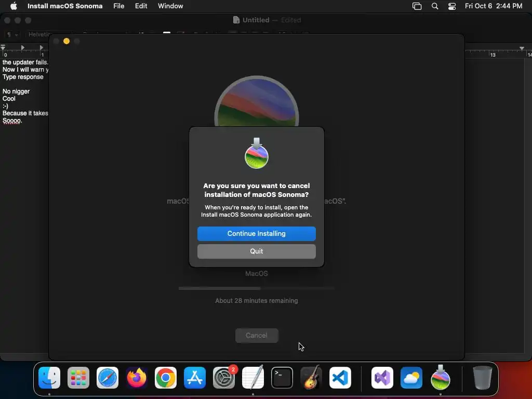Open Visual Studio Code in the Dock

[340, 378]
